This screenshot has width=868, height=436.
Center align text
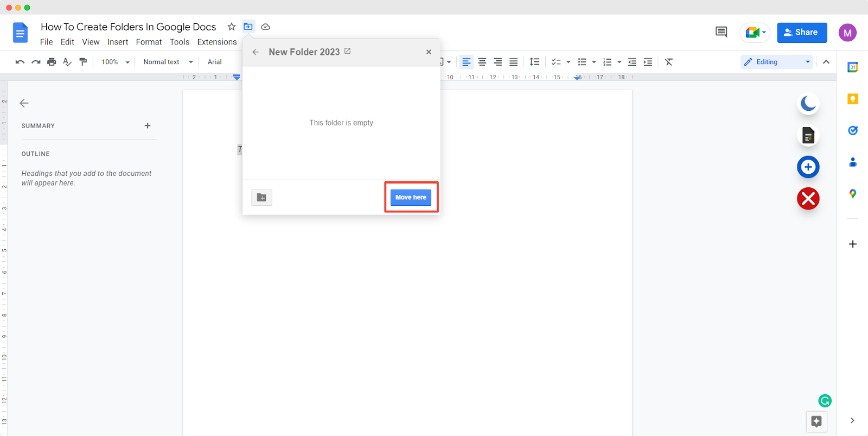(482, 62)
